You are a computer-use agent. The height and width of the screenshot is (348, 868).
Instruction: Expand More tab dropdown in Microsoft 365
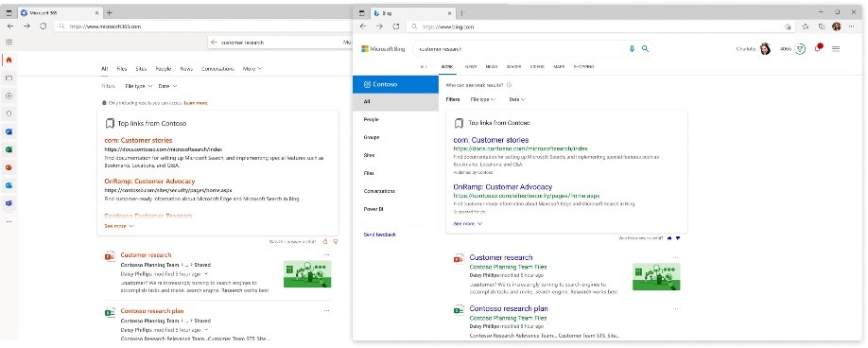(x=252, y=69)
